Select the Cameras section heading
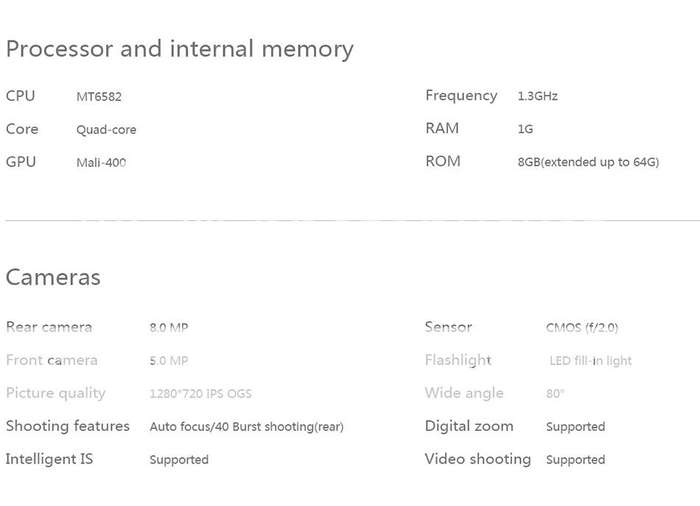The width and height of the screenshot is (700, 506). coord(53,277)
